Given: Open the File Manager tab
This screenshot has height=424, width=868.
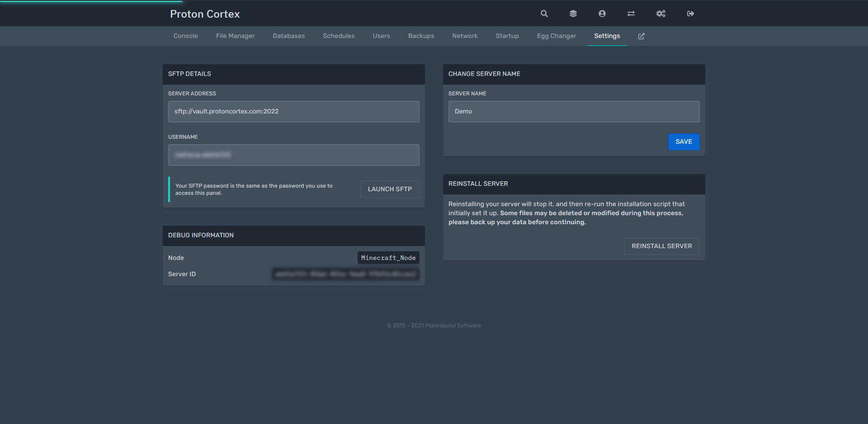Looking at the screenshot, I should pos(235,36).
